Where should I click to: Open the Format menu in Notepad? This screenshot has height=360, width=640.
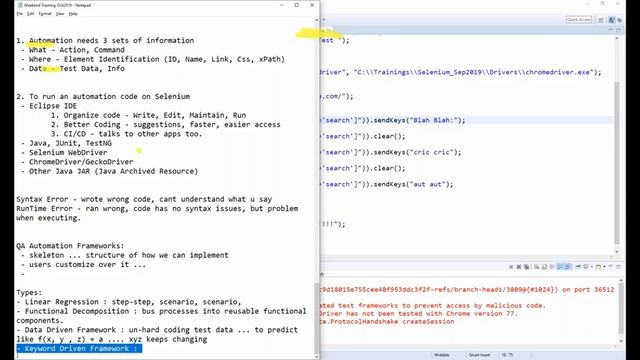(x=44, y=13)
